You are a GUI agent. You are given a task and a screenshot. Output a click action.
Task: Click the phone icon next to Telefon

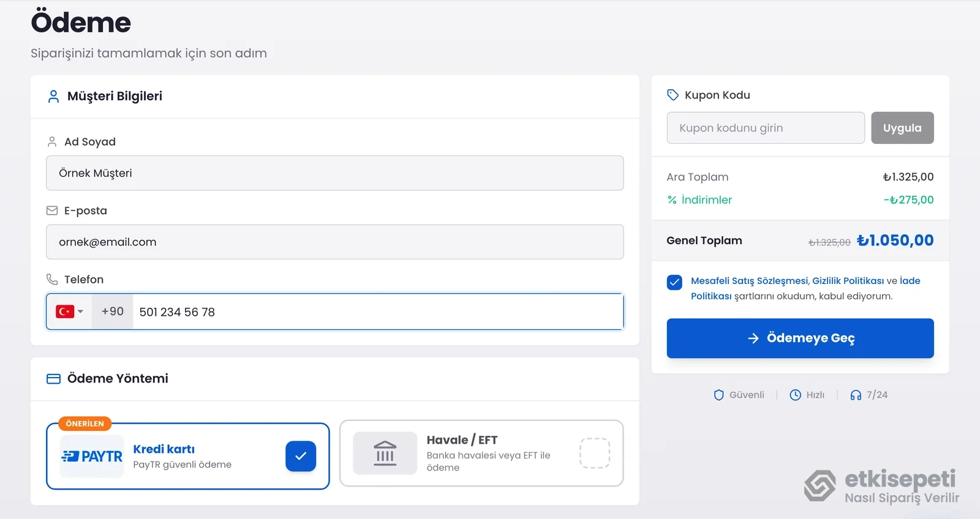pyautogui.click(x=52, y=279)
